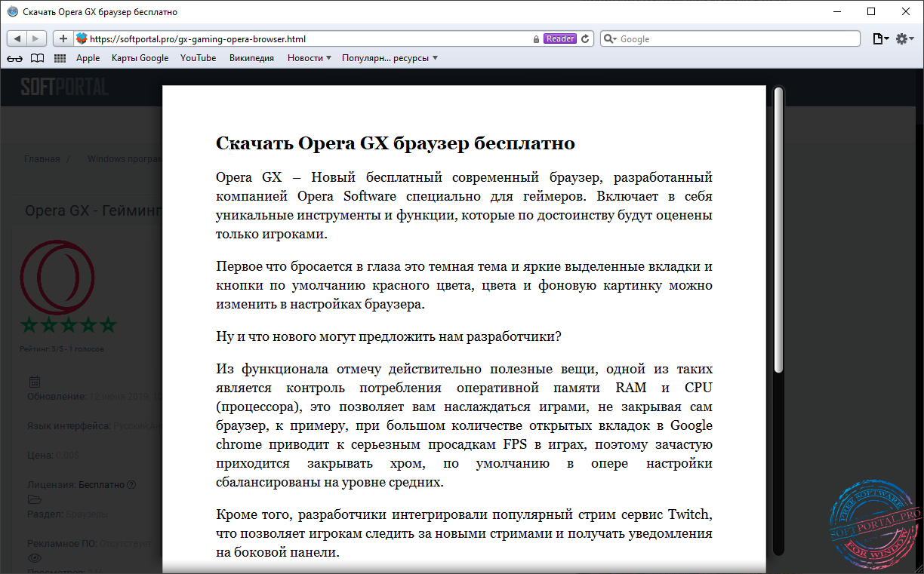The image size is (924, 574).
Task: Click the heading Скачать Opera GX браузер бесплатно
Action: [396, 143]
